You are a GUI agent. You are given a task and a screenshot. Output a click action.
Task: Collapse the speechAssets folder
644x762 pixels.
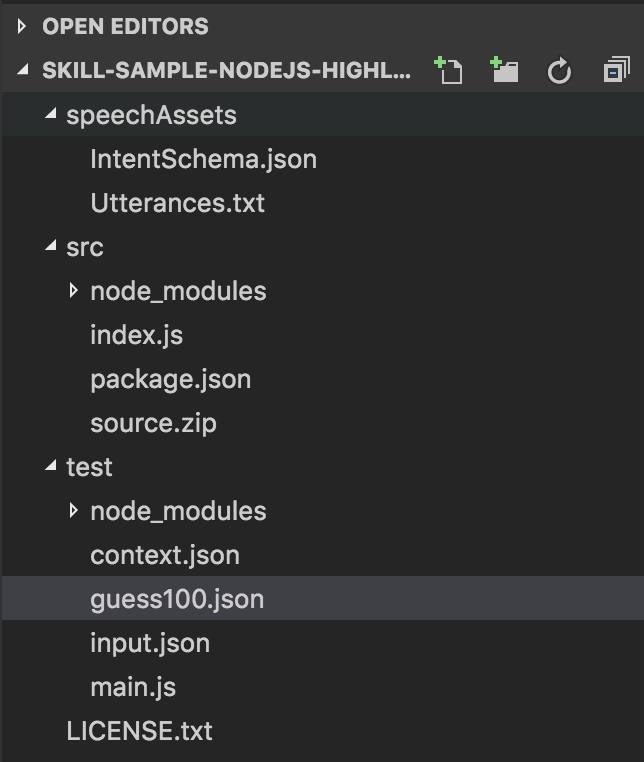51,115
